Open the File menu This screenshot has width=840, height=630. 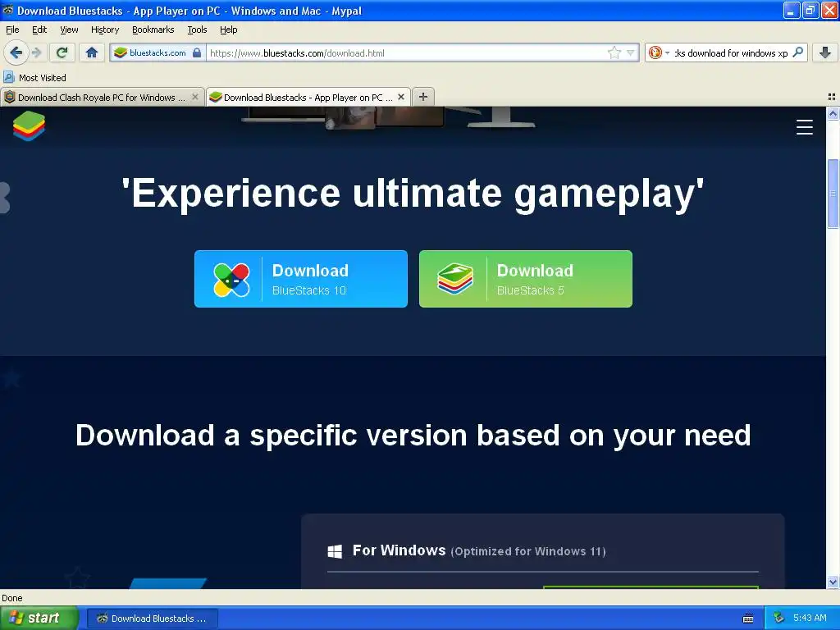(12, 30)
